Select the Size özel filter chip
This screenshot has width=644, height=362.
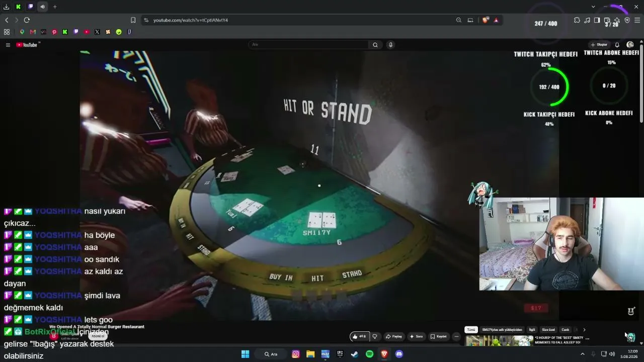pyautogui.click(x=548, y=330)
